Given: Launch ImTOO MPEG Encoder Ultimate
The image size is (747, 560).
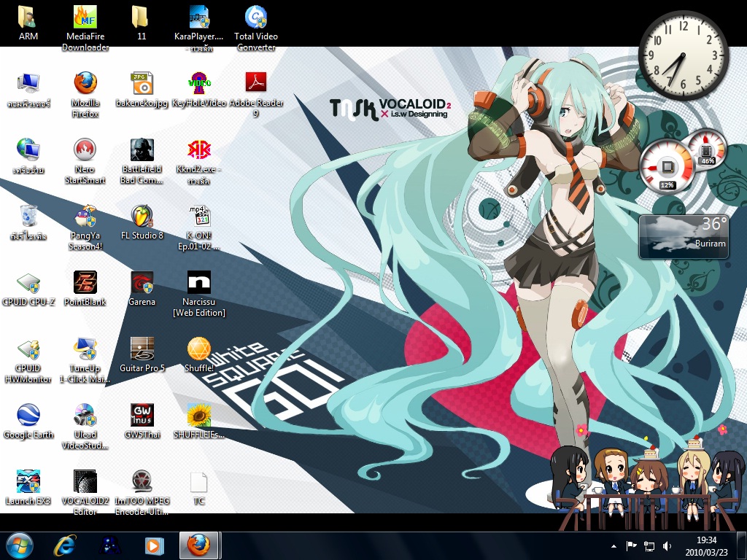Looking at the screenshot, I should pos(142,492).
